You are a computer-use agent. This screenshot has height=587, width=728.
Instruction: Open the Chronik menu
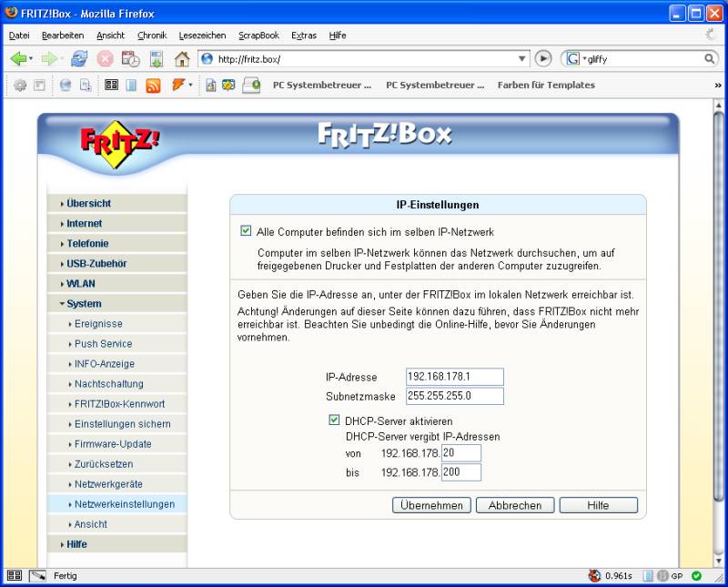tap(152, 35)
